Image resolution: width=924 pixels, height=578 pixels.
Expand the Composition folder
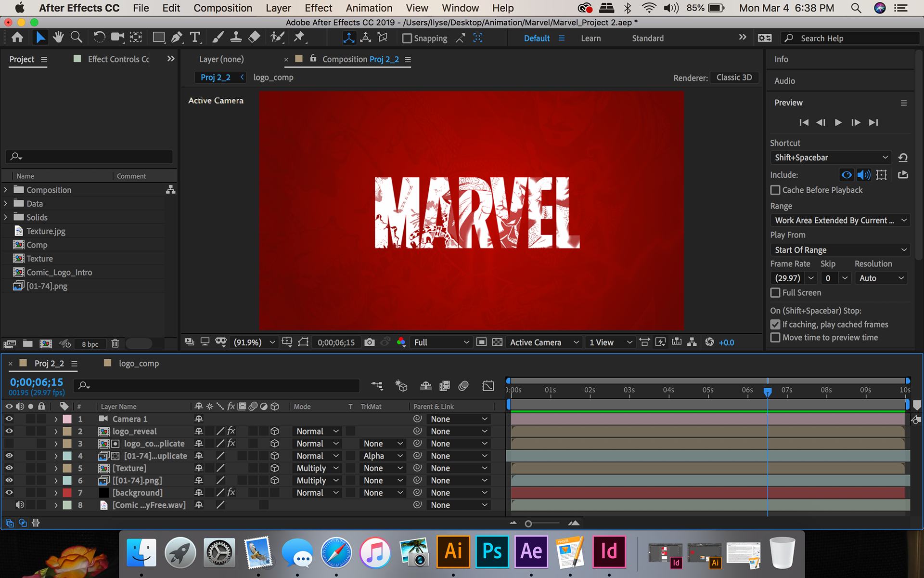coord(6,190)
